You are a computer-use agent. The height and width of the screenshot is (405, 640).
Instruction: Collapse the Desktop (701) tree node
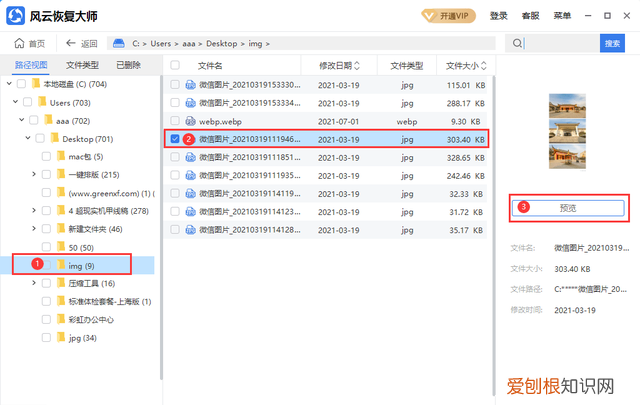28,138
